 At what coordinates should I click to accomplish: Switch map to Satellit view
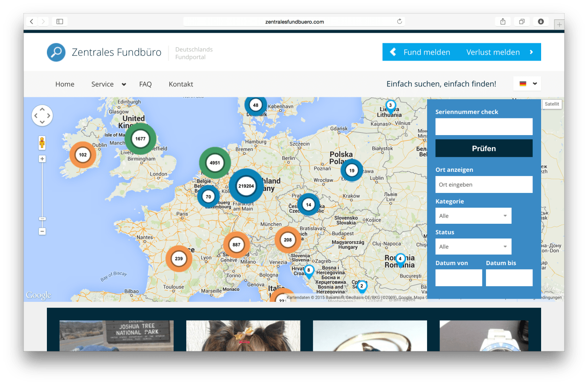click(x=552, y=104)
